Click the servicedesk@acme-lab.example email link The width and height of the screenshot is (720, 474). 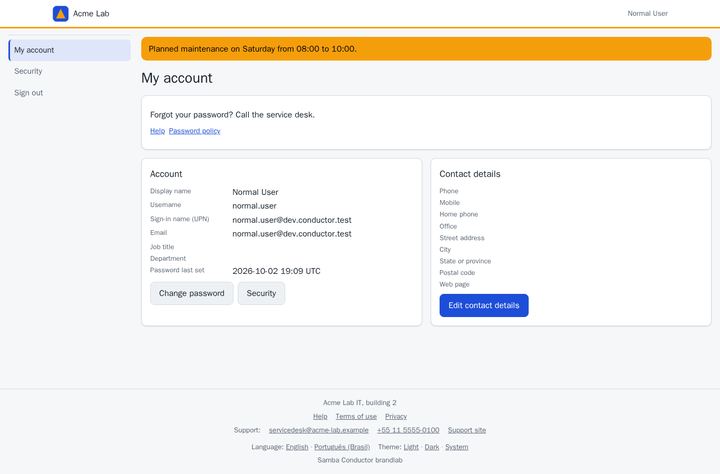(319, 430)
